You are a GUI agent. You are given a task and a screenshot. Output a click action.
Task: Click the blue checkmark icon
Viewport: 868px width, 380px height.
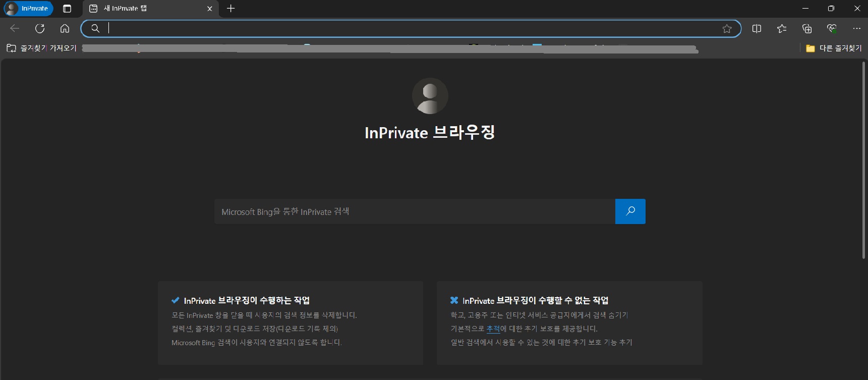click(x=176, y=300)
